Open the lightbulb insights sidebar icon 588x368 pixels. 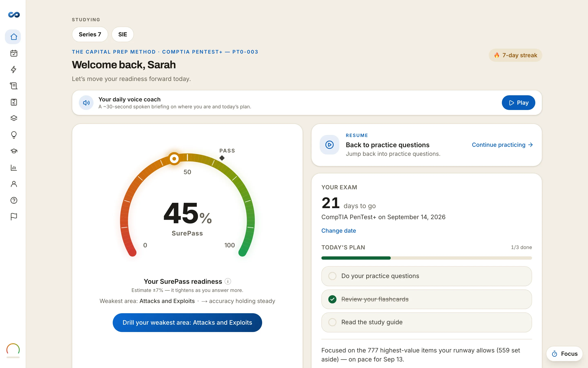pos(14,135)
